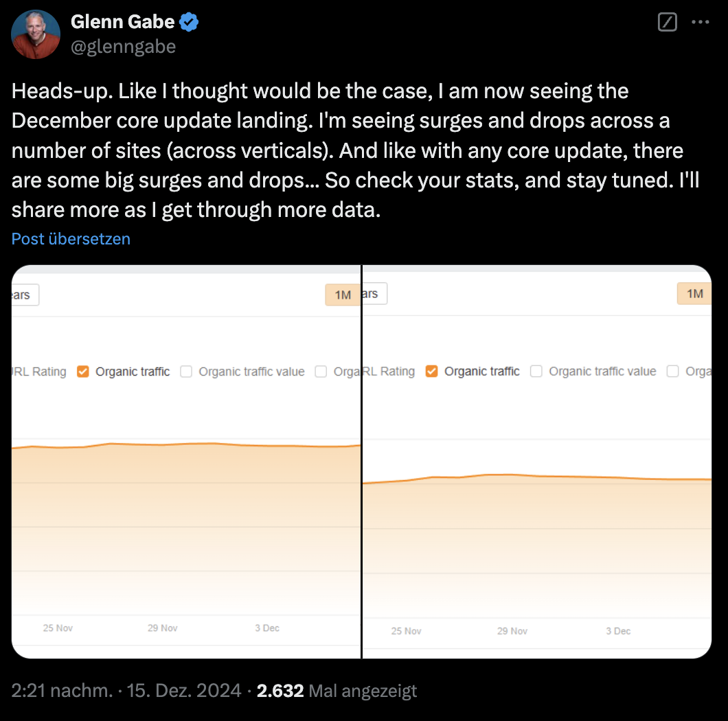Click the Grok slash icon on the post
The width and height of the screenshot is (728, 721).
pyautogui.click(x=667, y=23)
